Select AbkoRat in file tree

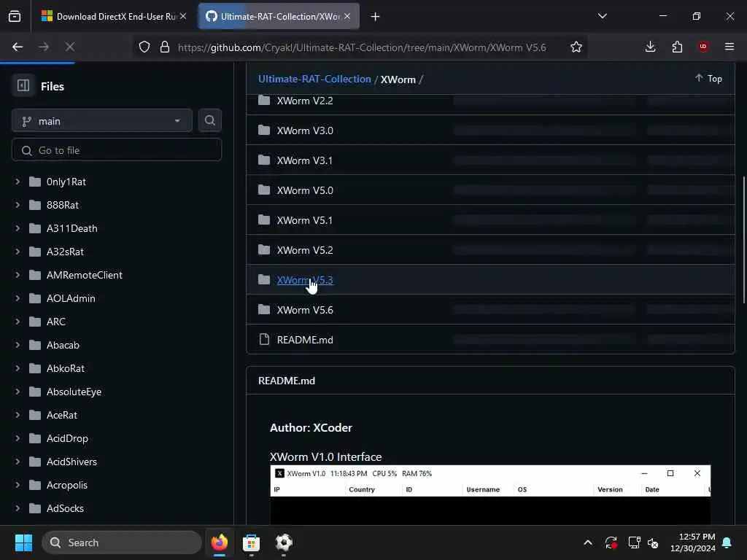65,368
